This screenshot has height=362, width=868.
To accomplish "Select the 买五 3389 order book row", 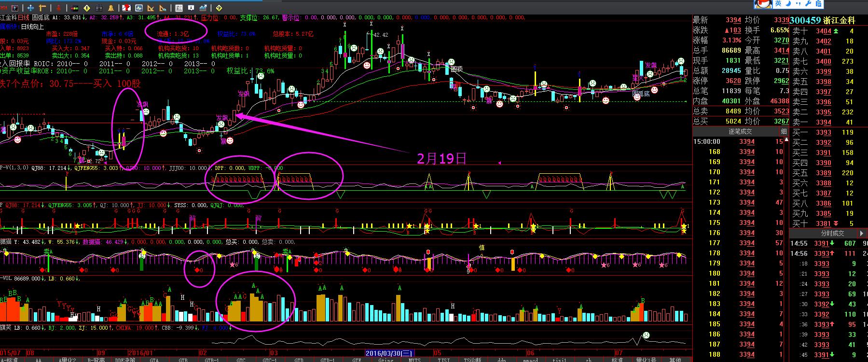I will coord(828,173).
